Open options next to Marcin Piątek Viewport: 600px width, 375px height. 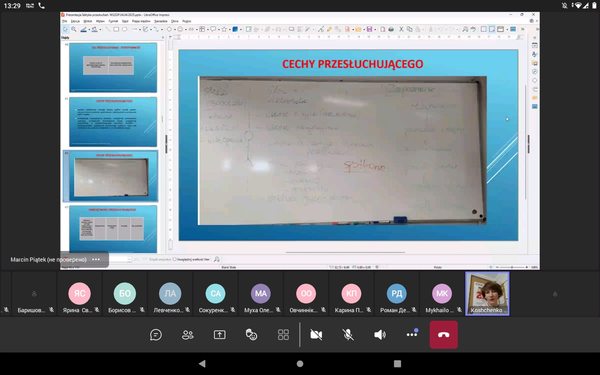click(x=96, y=259)
